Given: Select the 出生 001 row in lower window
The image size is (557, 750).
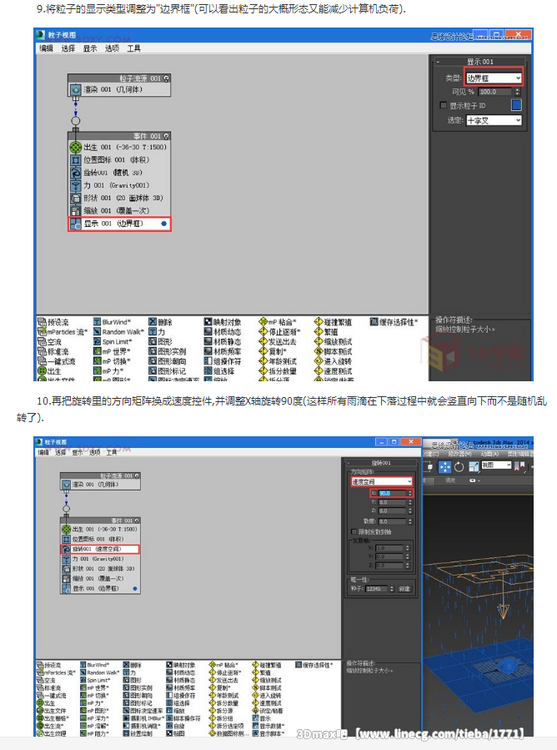Looking at the screenshot, I should [100, 529].
